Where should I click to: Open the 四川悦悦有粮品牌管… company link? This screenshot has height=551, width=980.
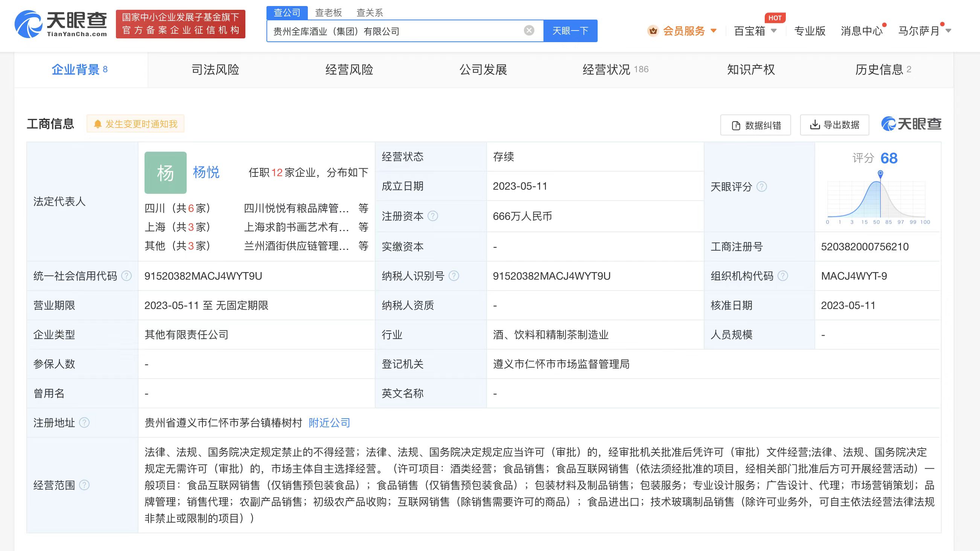pos(296,208)
